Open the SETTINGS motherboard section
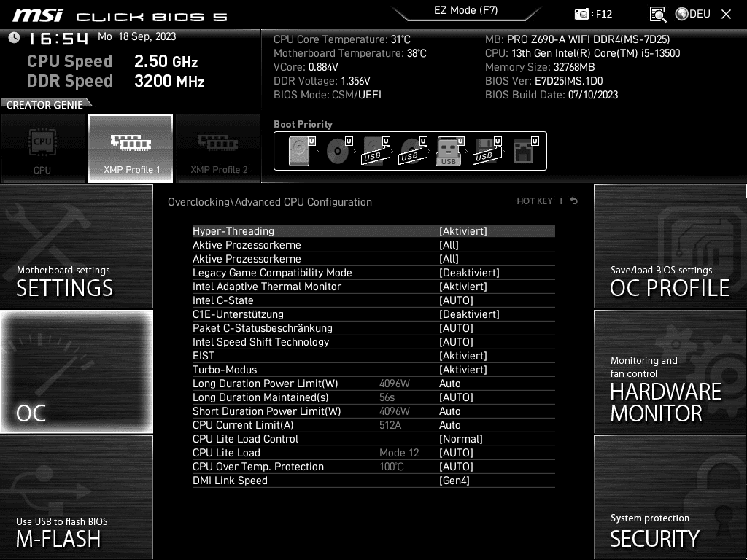The height and width of the screenshot is (560, 747). point(76,246)
